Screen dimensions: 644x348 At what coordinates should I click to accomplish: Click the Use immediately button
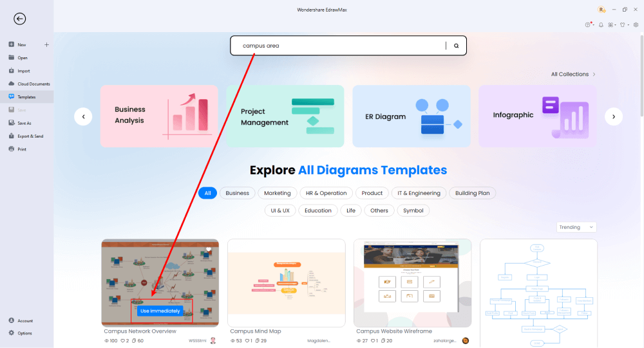[x=160, y=311]
